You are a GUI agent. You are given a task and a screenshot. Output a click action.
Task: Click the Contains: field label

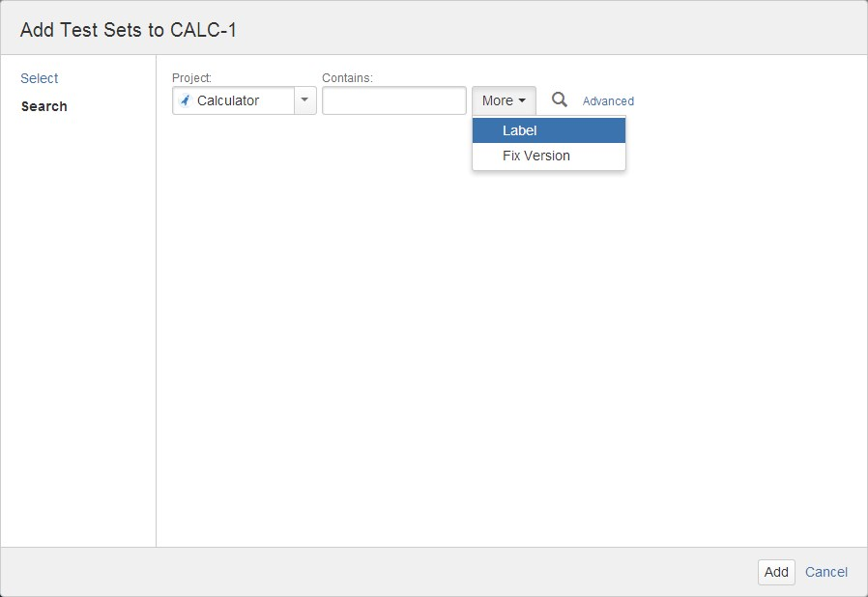coord(348,78)
